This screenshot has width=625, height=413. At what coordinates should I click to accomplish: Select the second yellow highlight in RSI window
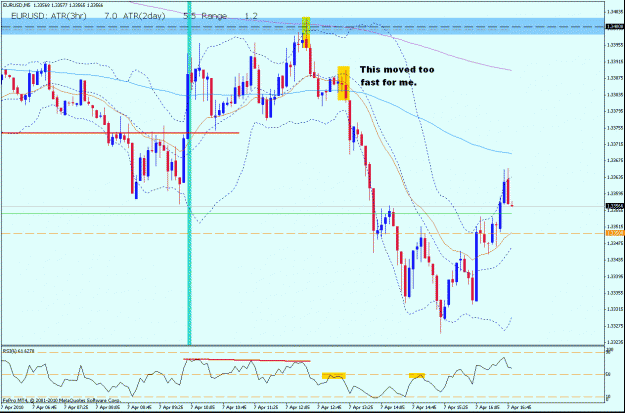pos(417,376)
